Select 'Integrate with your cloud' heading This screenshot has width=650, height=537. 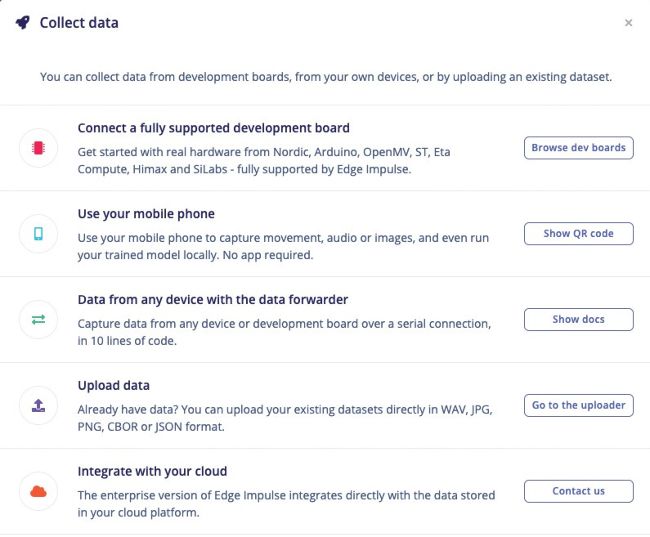(x=152, y=471)
